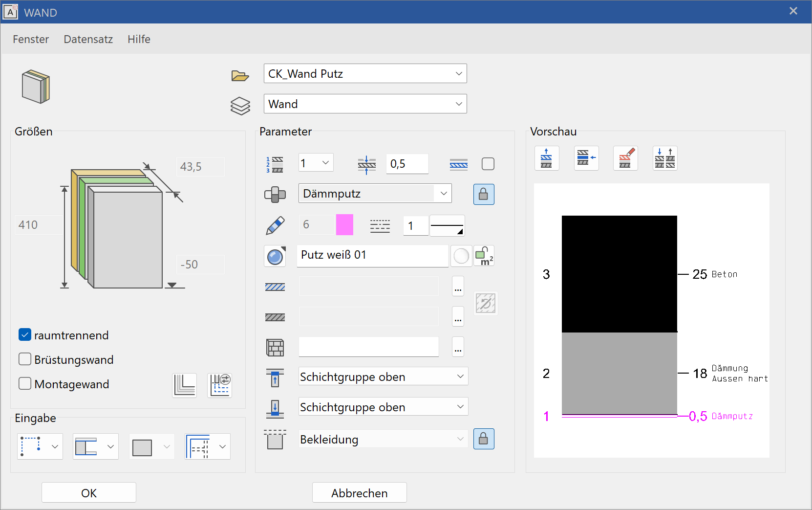
Task: Click insert layer icon in Vorschau
Action: point(586,158)
